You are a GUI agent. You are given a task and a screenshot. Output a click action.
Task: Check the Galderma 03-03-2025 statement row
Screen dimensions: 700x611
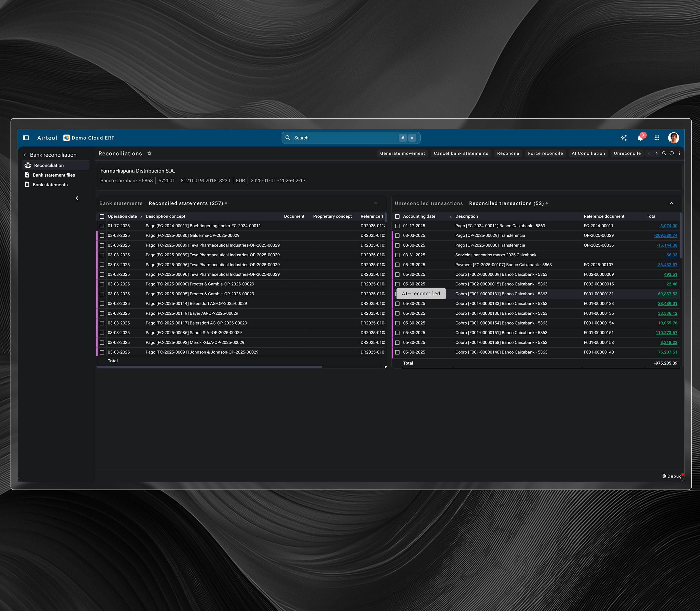[102, 235]
